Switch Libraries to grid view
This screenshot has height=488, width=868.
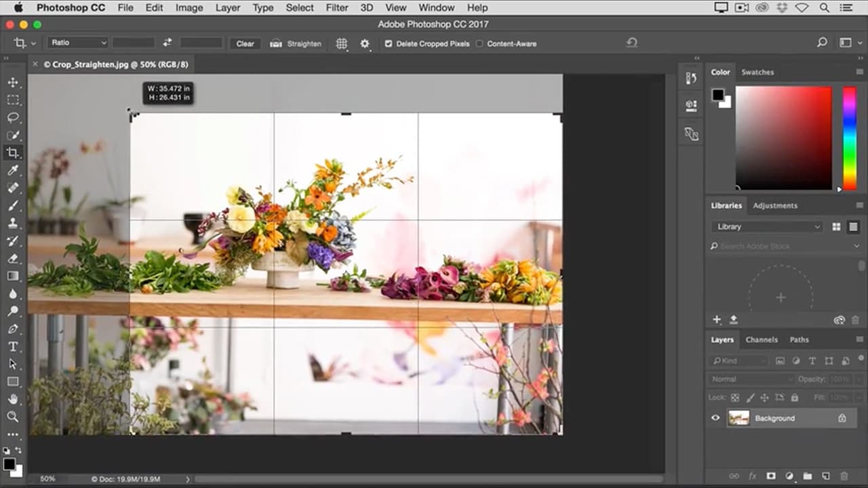[837, 226]
